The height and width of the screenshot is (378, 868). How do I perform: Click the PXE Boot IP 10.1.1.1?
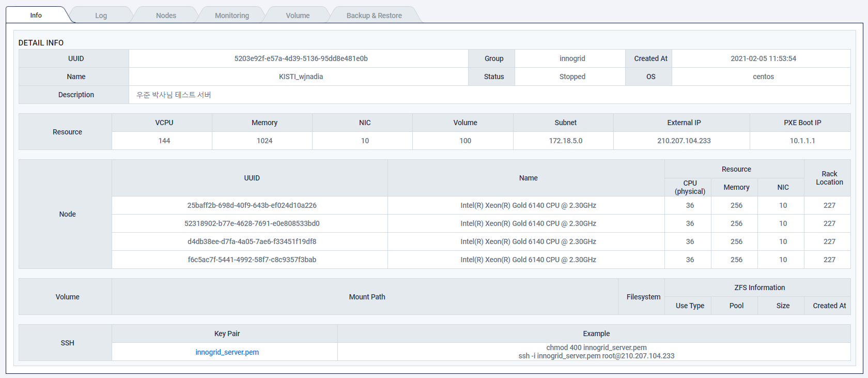(802, 141)
